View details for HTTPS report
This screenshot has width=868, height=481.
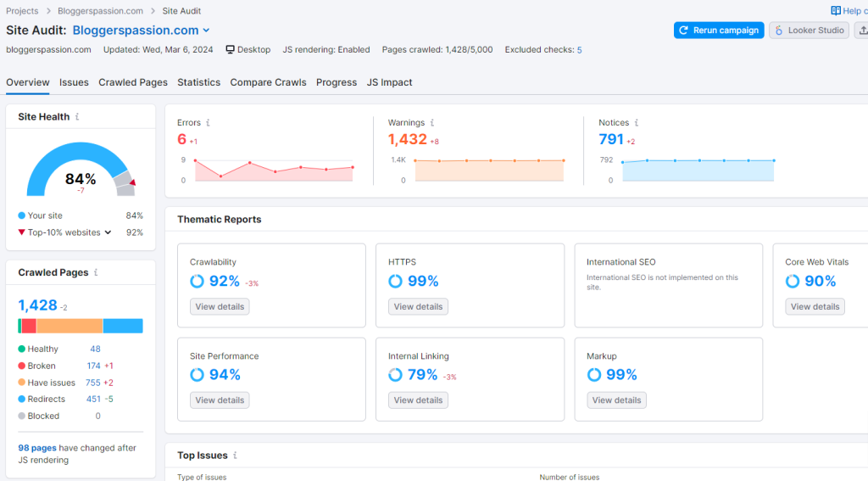(x=418, y=306)
